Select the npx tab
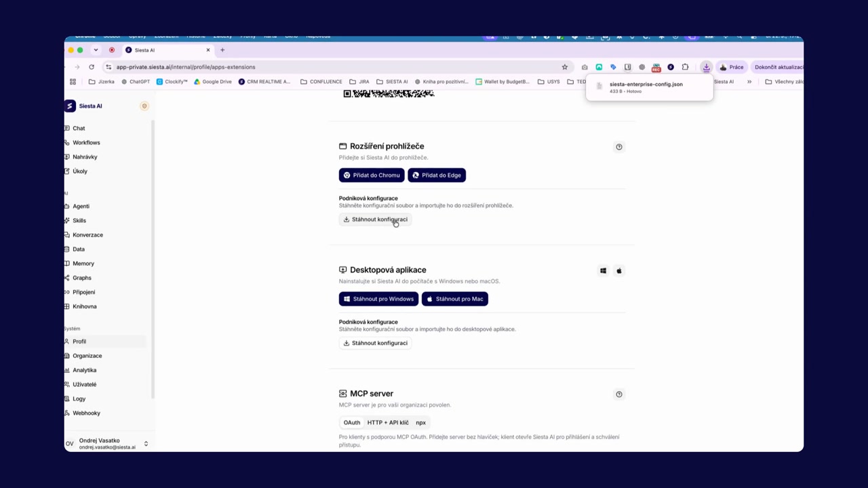This screenshot has height=488, width=868. pos(420,422)
